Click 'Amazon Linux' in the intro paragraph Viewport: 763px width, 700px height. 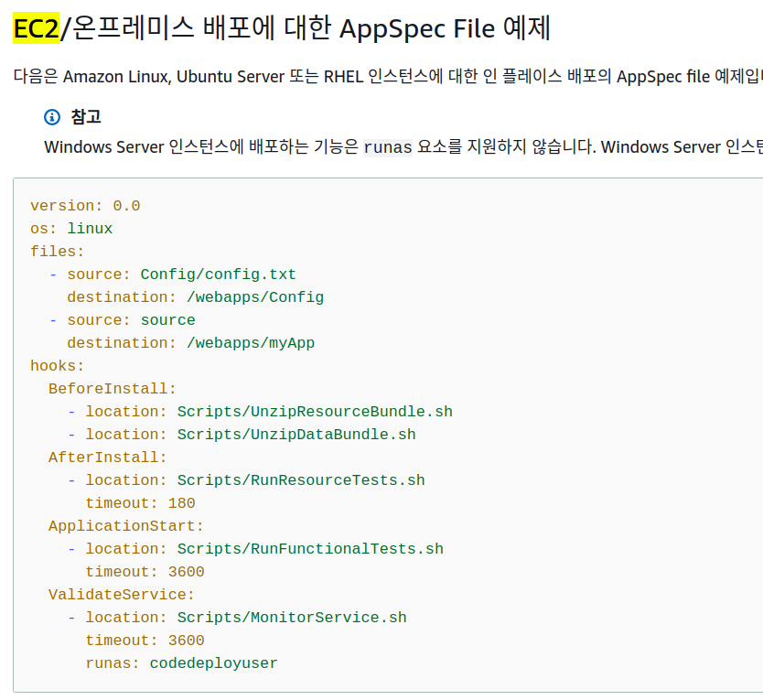116,77
